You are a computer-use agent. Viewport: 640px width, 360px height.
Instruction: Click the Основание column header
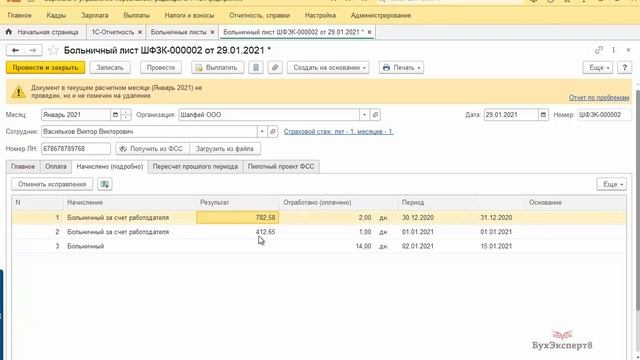(575, 202)
